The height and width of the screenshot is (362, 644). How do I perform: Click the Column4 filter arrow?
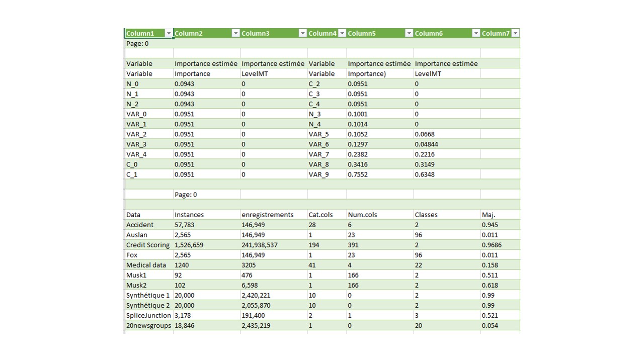click(342, 34)
